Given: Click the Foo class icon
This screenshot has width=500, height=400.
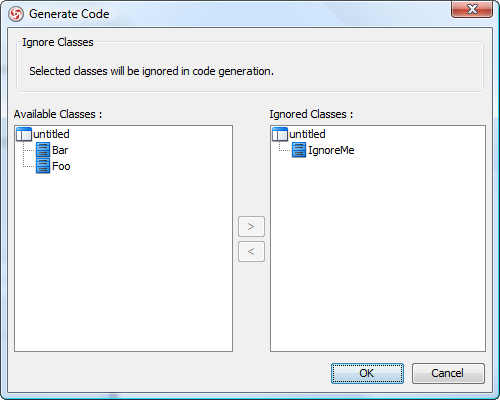Looking at the screenshot, I should click(x=43, y=166).
